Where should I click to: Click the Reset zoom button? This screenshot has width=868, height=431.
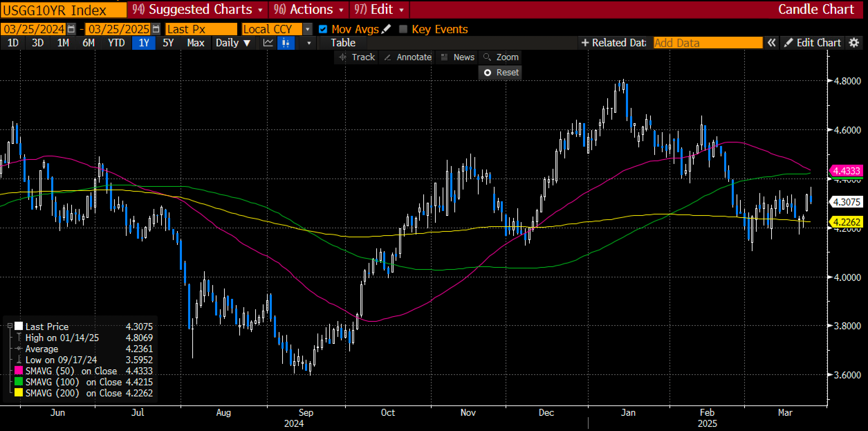(x=500, y=73)
